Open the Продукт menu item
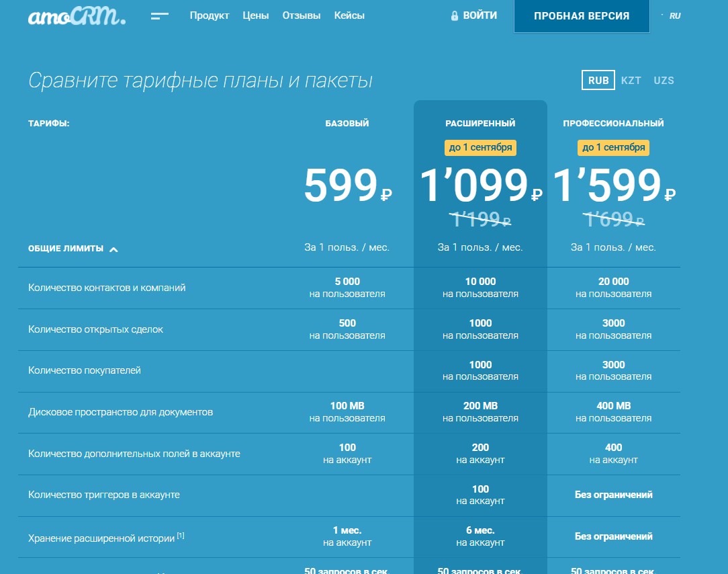The height and width of the screenshot is (574, 728). (209, 15)
